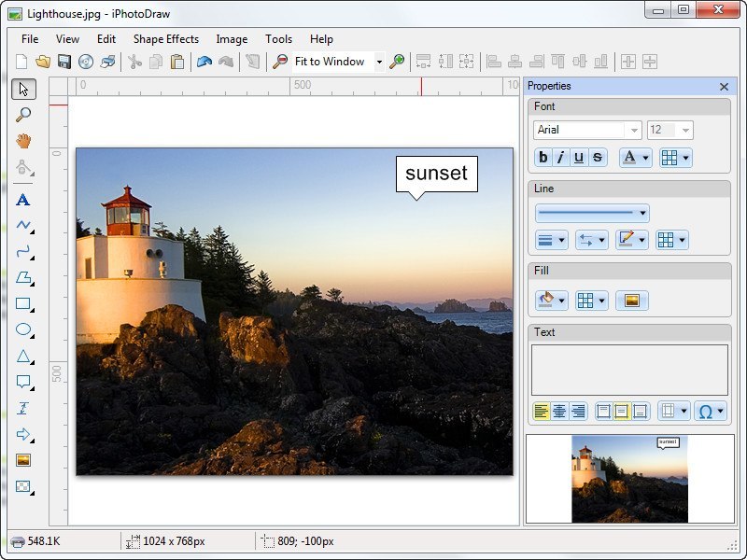Open the font family dropdown
This screenshot has width=747, height=560.
pyautogui.click(x=633, y=130)
